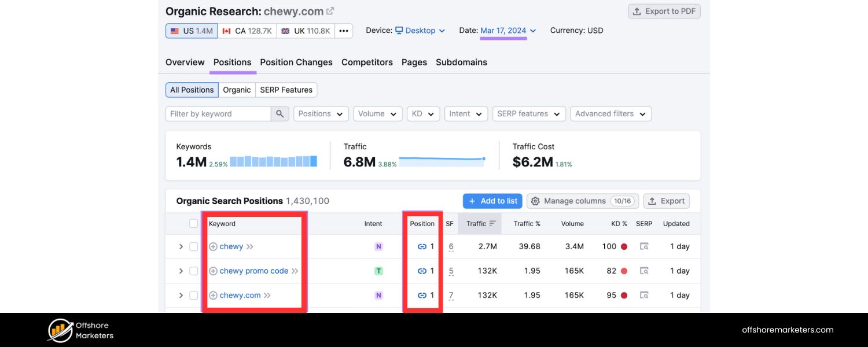Click the double-arrow icon after chewy keyword
The image size is (868, 347).
point(250,246)
